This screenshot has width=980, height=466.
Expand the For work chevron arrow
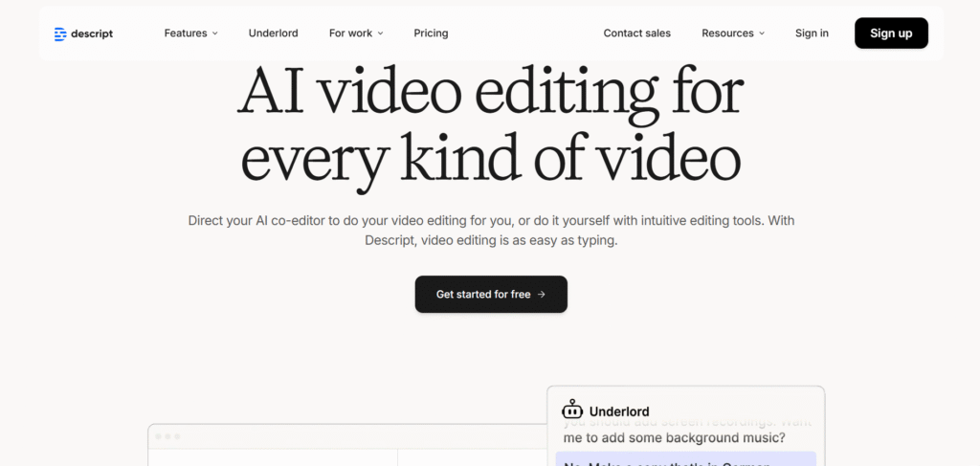tap(380, 33)
